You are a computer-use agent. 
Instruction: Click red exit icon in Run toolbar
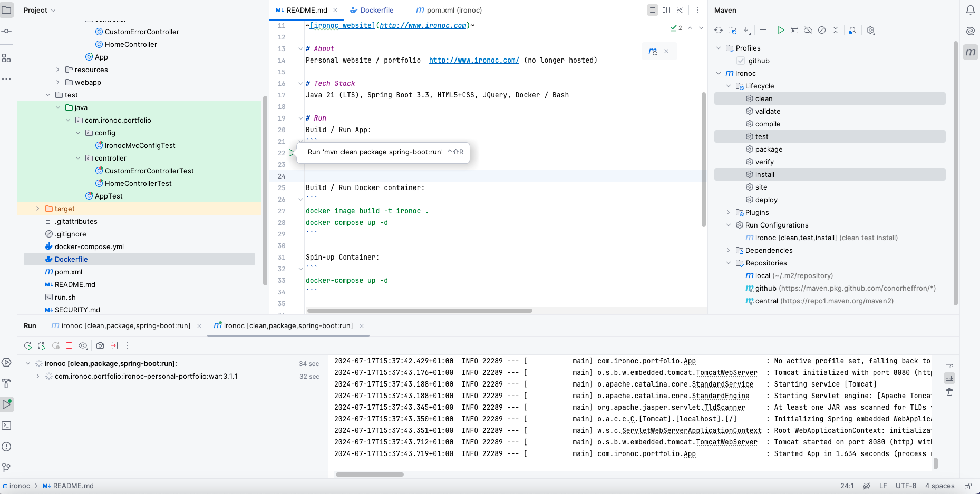(x=114, y=345)
